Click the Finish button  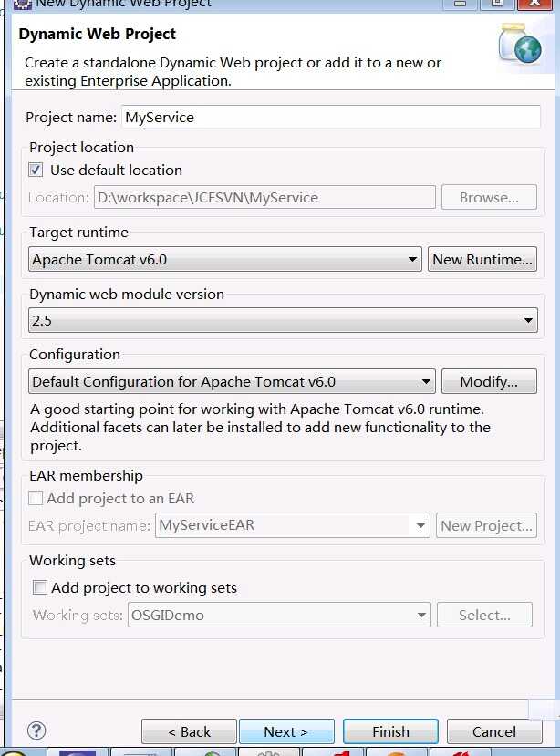pyautogui.click(x=390, y=731)
